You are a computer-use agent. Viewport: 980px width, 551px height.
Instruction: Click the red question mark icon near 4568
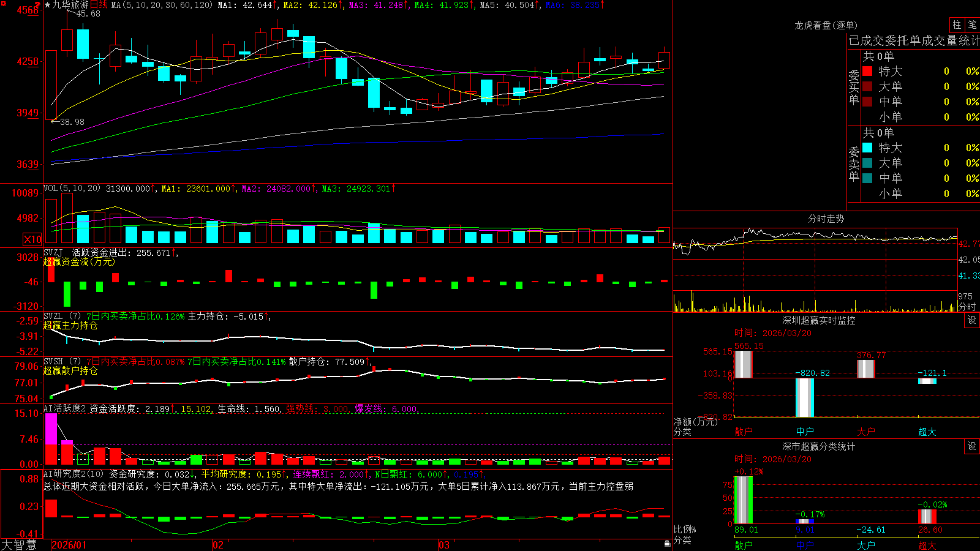point(38,6)
